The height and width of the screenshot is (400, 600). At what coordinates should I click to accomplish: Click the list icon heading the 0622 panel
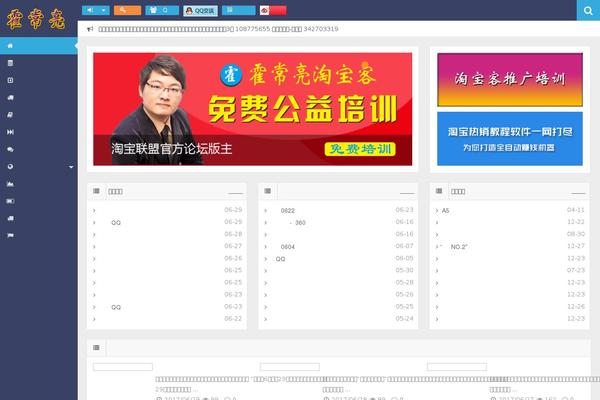[x=267, y=191]
